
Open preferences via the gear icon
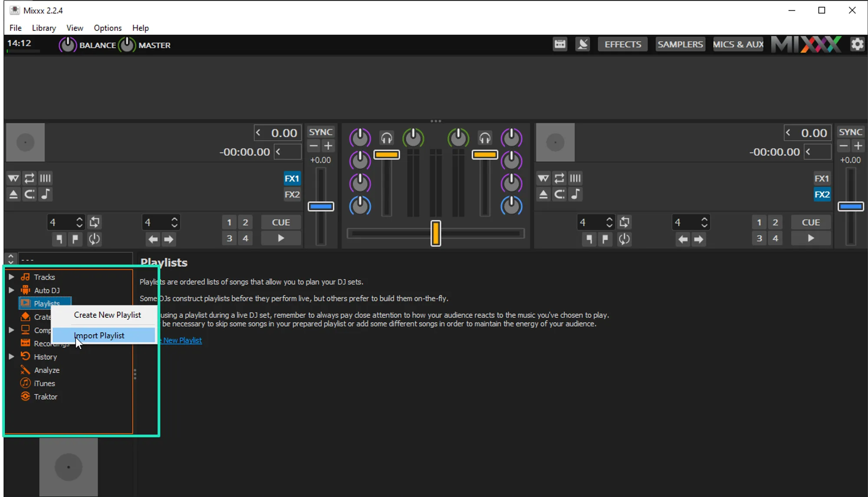coord(857,44)
